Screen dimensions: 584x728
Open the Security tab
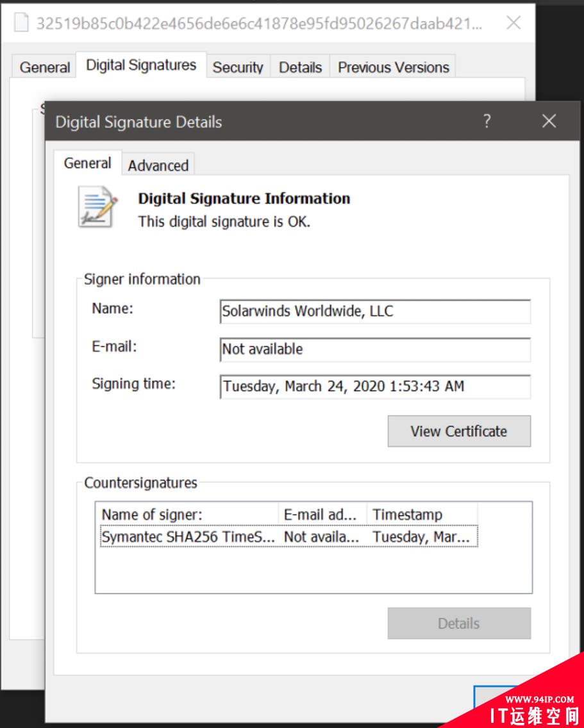click(x=238, y=67)
